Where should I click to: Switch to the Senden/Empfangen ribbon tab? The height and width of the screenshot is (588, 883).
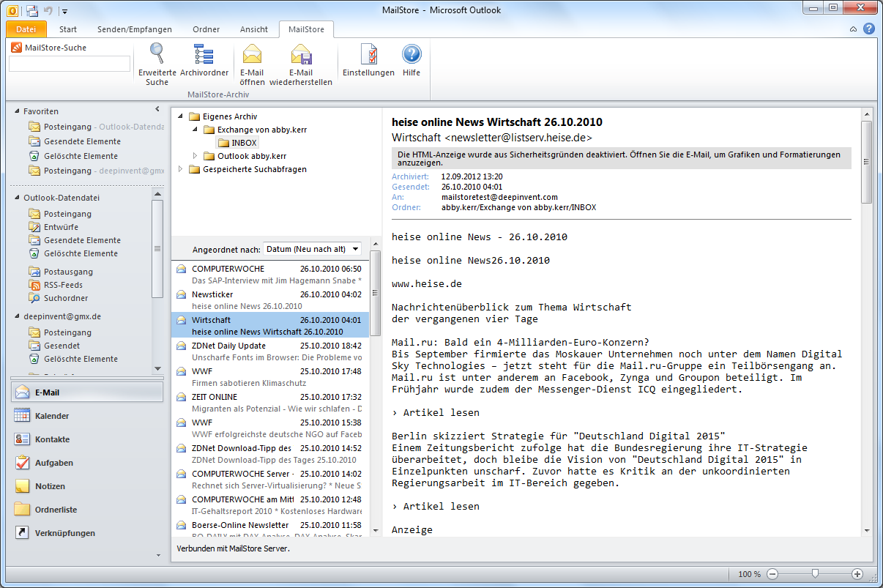(135, 29)
